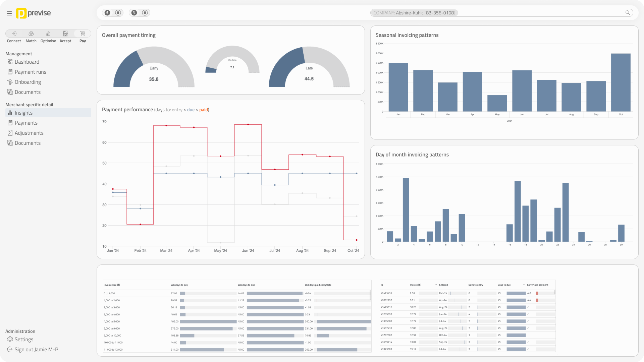This screenshot has height=362, width=644.
Task: Click the October bar in the seasonal chart
Action: [x=621, y=82]
